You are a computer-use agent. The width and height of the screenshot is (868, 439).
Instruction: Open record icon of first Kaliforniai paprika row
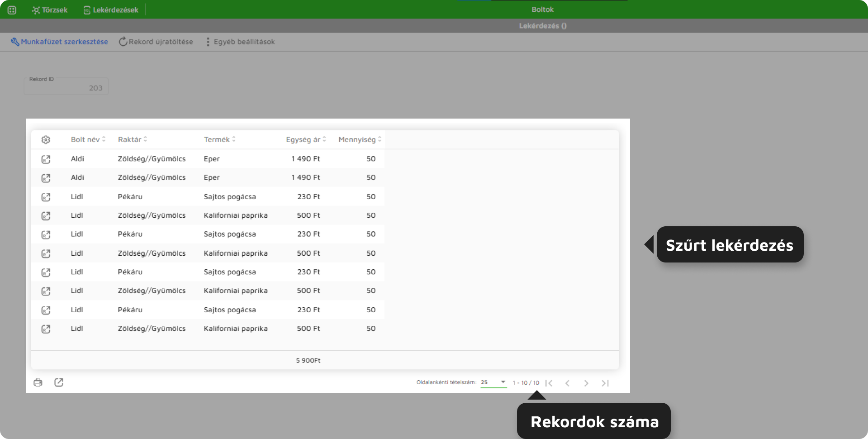(x=46, y=216)
